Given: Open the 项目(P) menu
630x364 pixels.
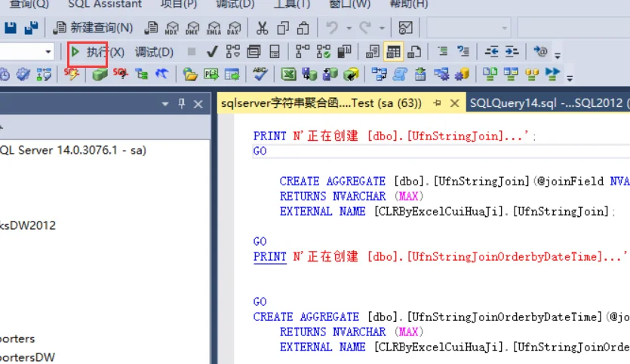Looking at the screenshot, I should 179,4.
